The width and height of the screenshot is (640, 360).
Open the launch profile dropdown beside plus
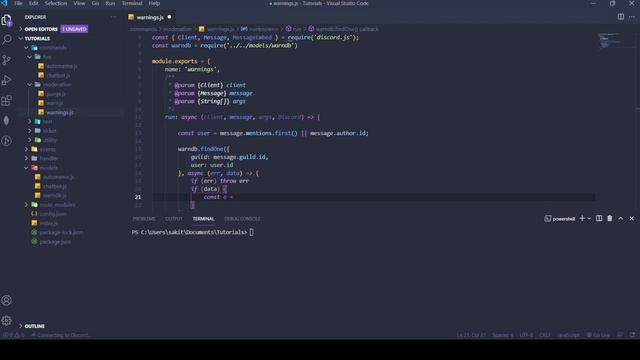589,219
